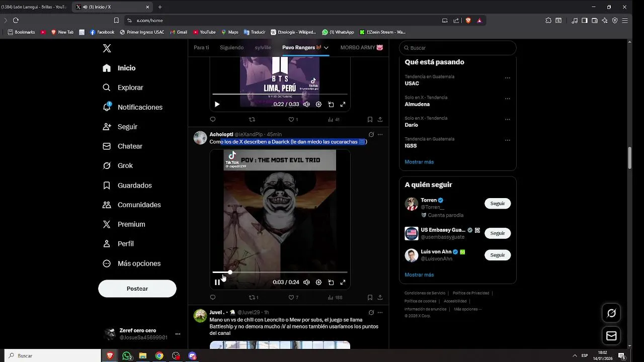The width and height of the screenshot is (644, 362).
Task: Click Mostrar más under trends
Action: pyautogui.click(x=419, y=162)
